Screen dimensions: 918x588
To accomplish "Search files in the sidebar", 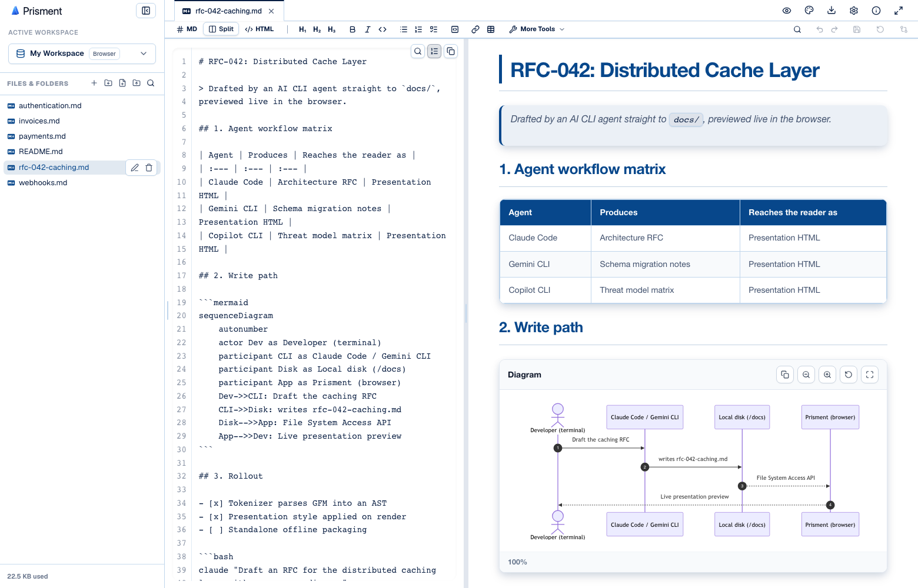I will click(151, 83).
